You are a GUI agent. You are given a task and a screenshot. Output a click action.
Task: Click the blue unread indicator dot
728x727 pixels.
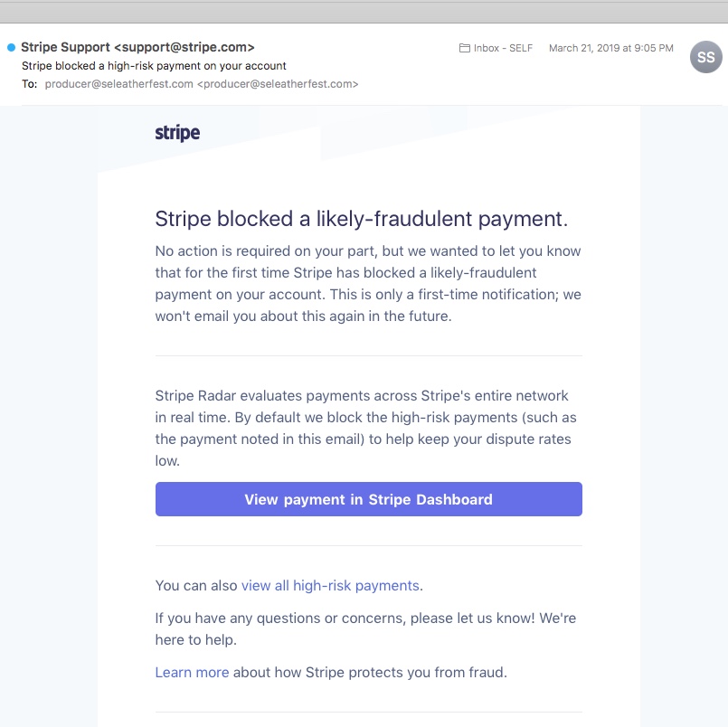(11, 47)
